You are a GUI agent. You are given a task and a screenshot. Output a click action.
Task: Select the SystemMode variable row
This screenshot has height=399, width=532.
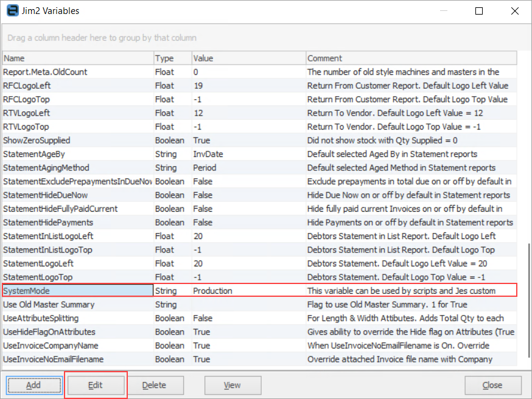(77, 291)
